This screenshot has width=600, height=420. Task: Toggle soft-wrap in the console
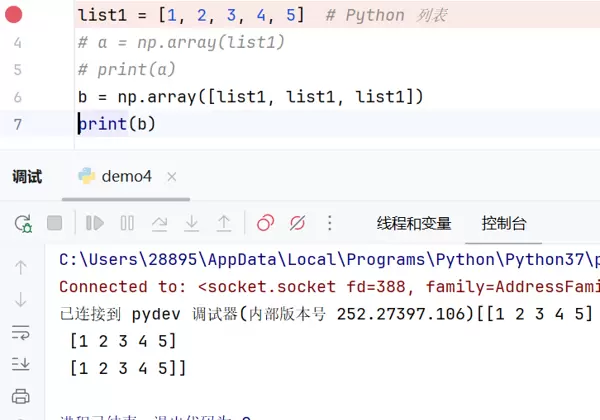pyautogui.click(x=21, y=332)
